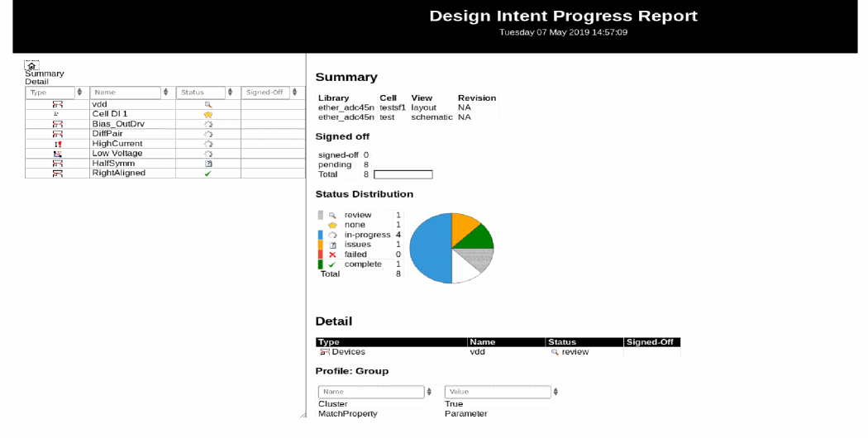Click the HalfSymm issues status icon

[208, 164]
